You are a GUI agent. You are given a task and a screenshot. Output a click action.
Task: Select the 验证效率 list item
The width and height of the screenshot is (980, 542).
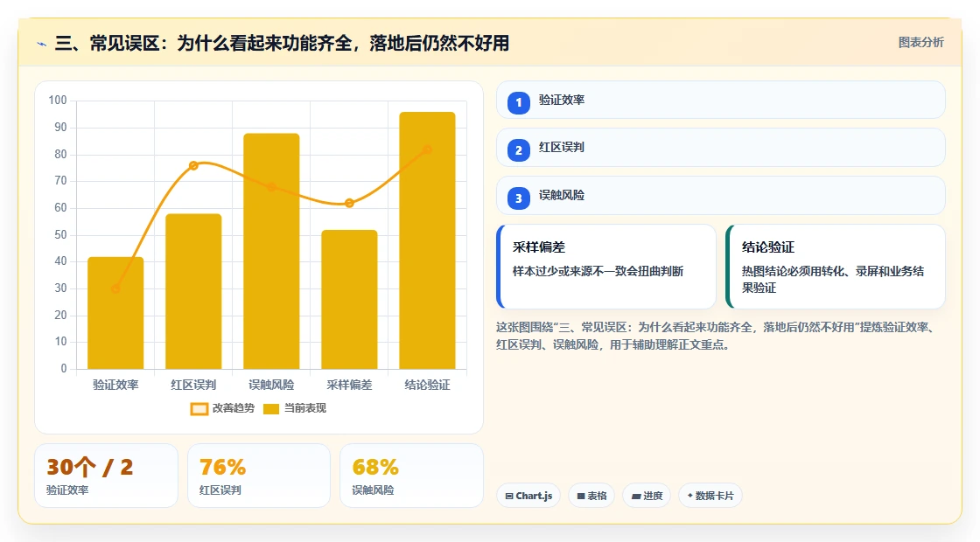tap(721, 100)
